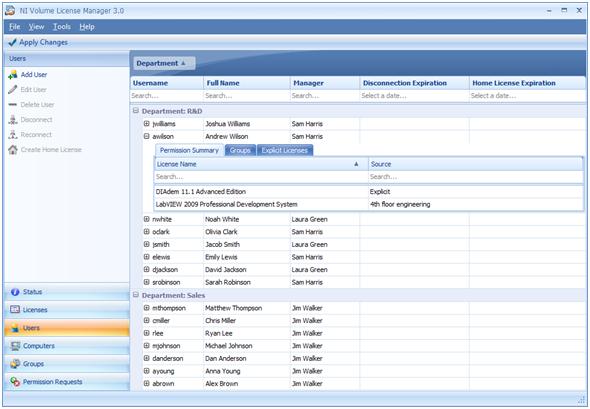Image resolution: width=590 pixels, height=409 pixels.
Task: Sort by the Source column header
Action: pyautogui.click(x=475, y=164)
